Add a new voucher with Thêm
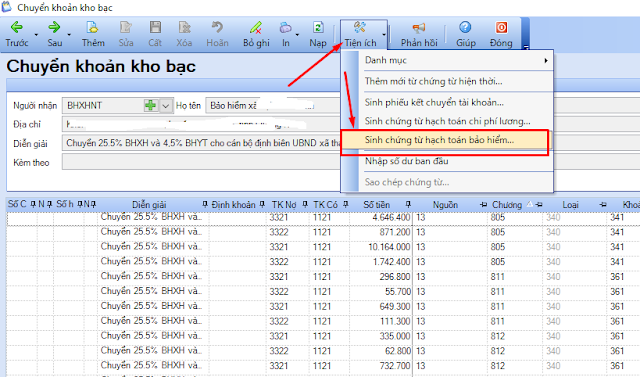This screenshot has width=640, height=377. (x=93, y=34)
